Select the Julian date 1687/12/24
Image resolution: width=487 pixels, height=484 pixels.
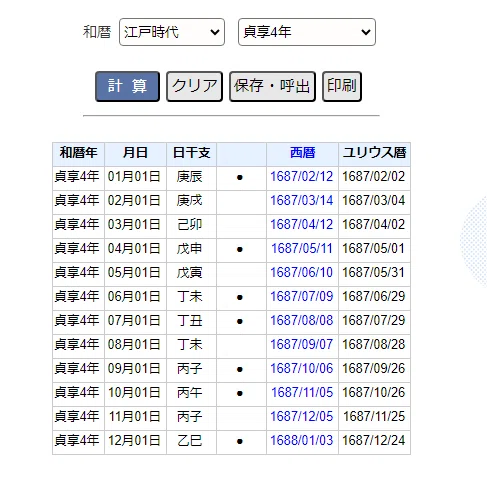coord(374,441)
